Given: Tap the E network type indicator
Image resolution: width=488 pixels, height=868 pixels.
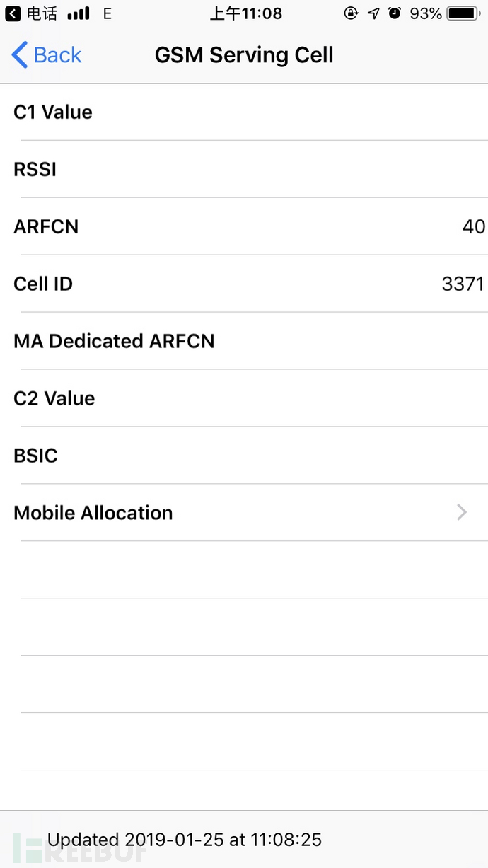Looking at the screenshot, I should (x=106, y=13).
